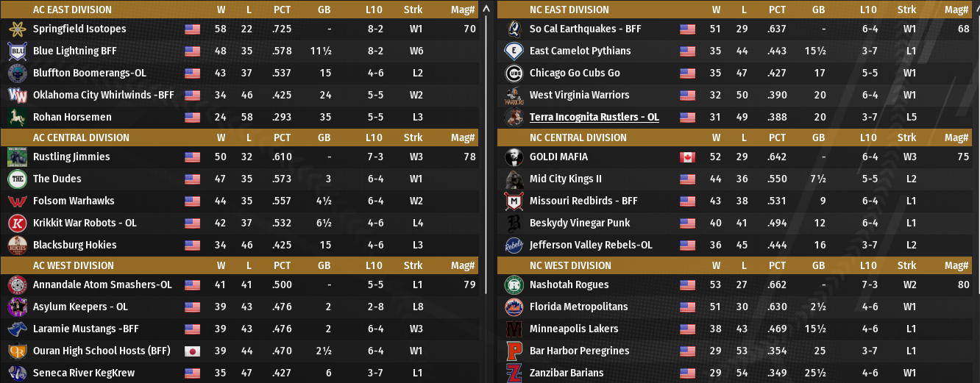Open the Zanzibar Barians team page
980x383 pixels.
[x=566, y=373]
